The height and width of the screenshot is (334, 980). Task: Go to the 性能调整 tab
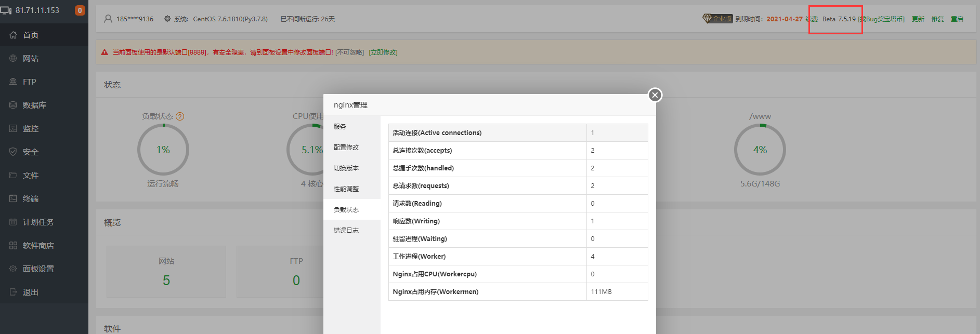pyautogui.click(x=352, y=189)
